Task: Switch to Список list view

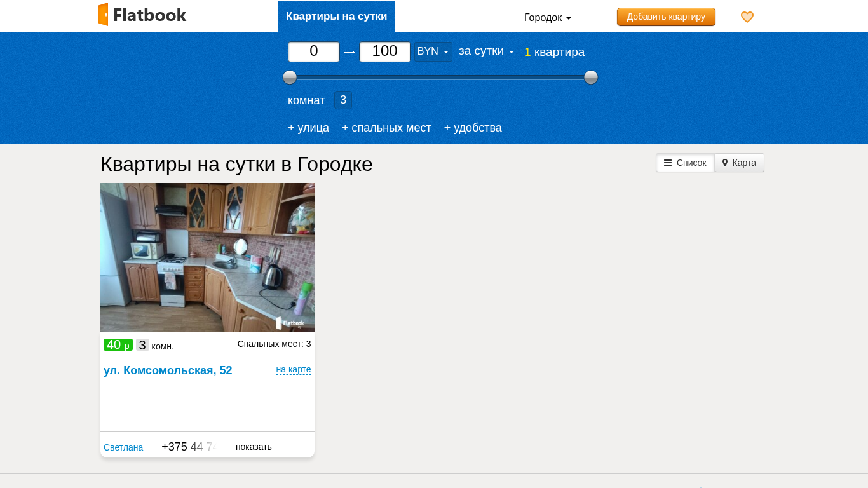Action: [685, 163]
